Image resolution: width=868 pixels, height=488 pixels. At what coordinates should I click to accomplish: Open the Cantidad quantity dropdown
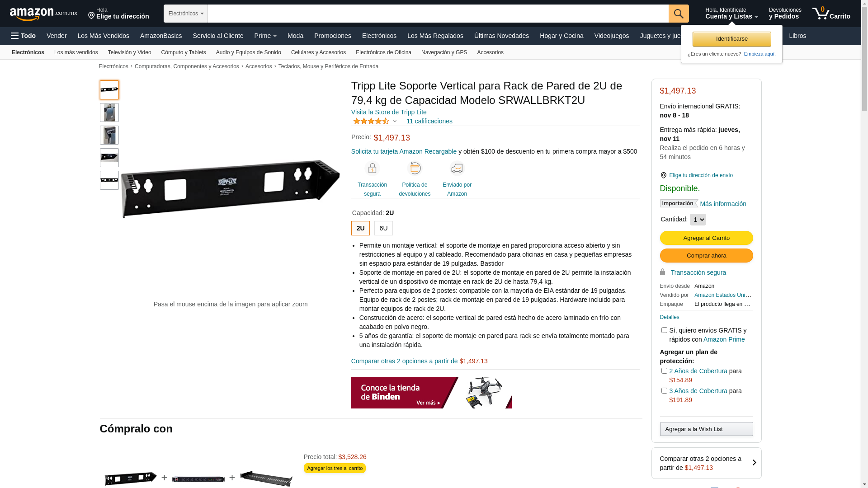698,220
